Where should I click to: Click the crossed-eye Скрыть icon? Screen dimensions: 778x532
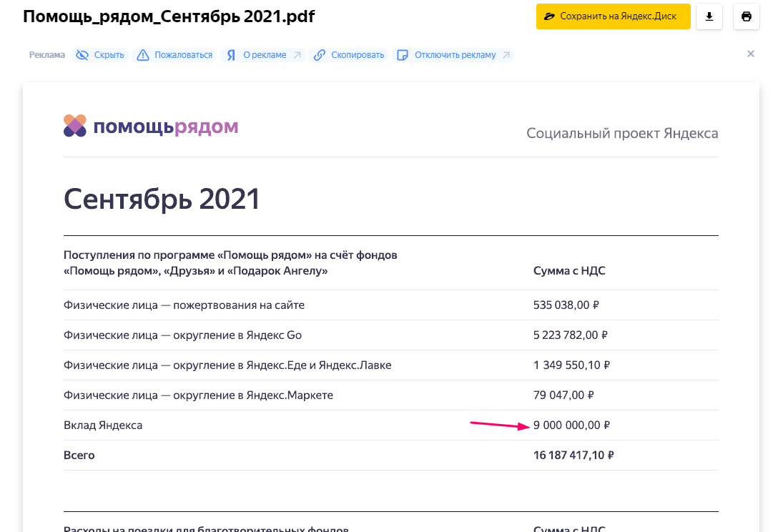(82, 55)
